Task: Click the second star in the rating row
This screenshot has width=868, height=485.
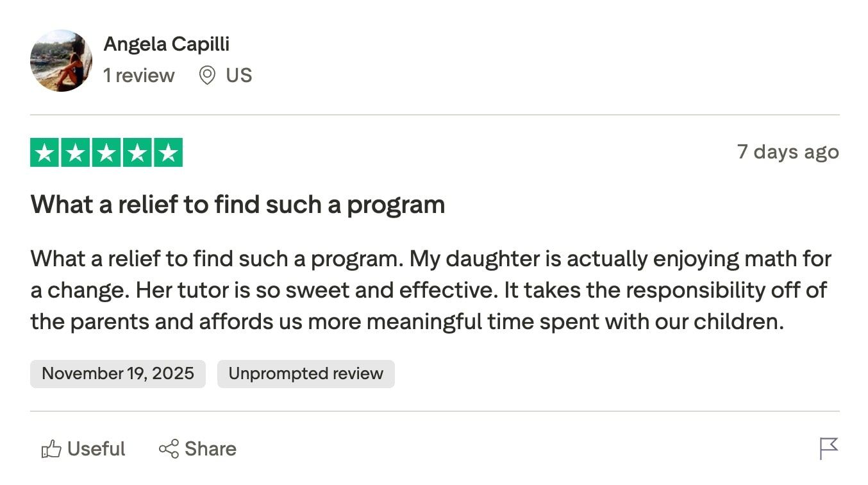Action: coord(76,152)
